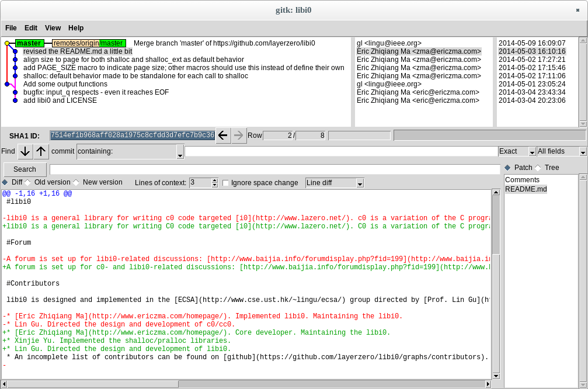Viewport: 588px width, 389px height.
Task: Select commit 'bugfix: input_q respects - even it reaches EOF'
Action: [x=96, y=92]
